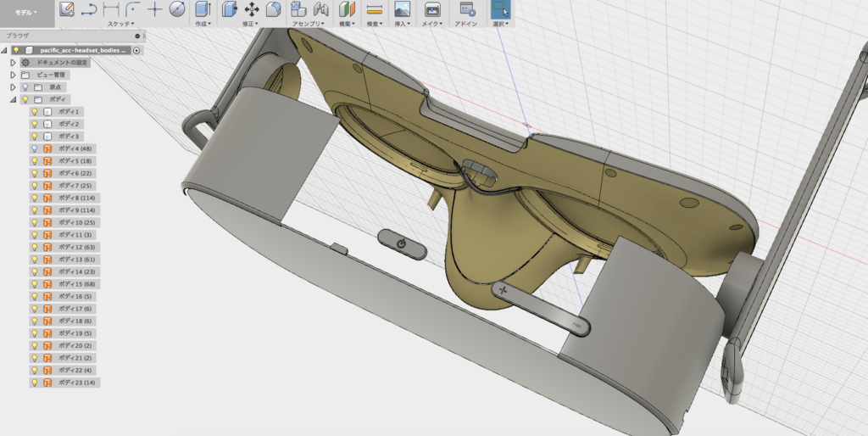Pick the Point sketch tool
Image resolution: width=868 pixels, height=436 pixels.
(155, 8)
